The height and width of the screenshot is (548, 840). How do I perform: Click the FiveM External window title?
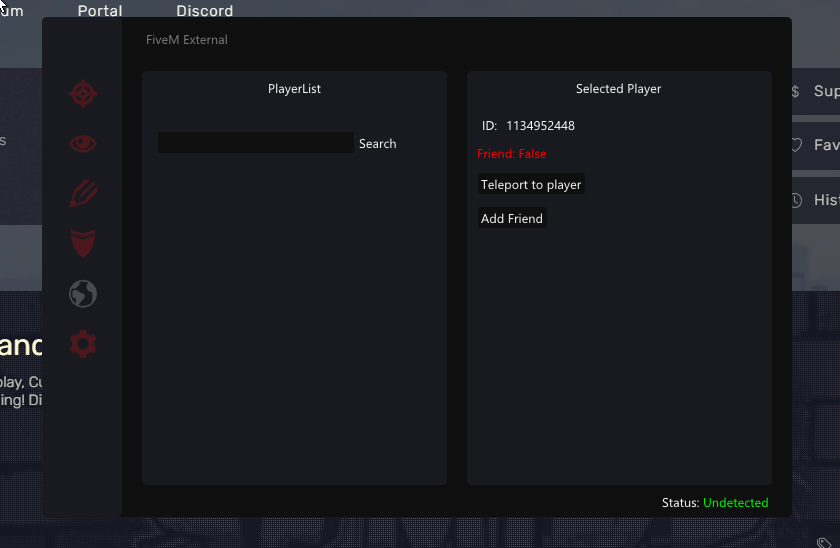tap(186, 40)
